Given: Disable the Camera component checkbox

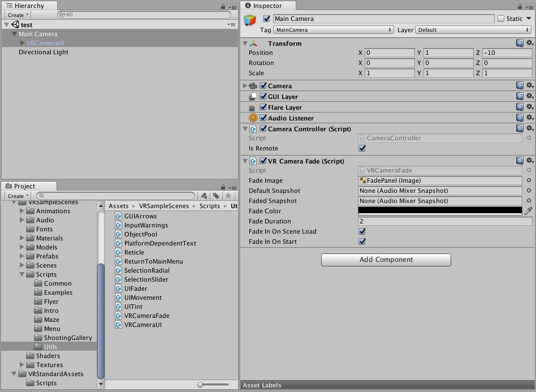Looking at the screenshot, I should 263,85.
